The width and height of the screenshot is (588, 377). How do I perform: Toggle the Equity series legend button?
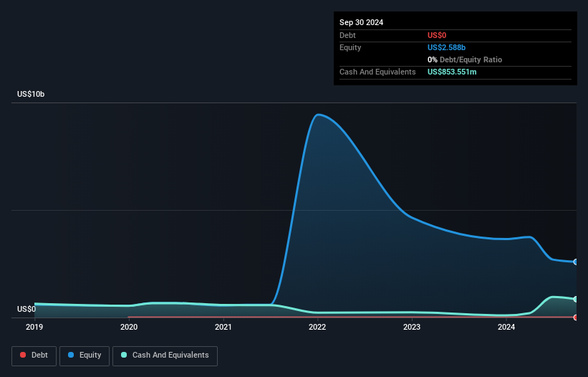[85, 355]
